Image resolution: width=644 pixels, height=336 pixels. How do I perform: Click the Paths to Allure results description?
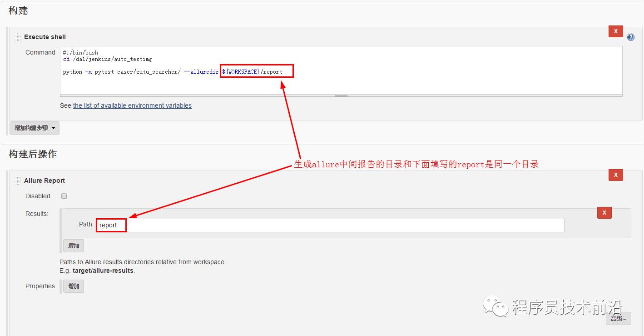click(143, 262)
